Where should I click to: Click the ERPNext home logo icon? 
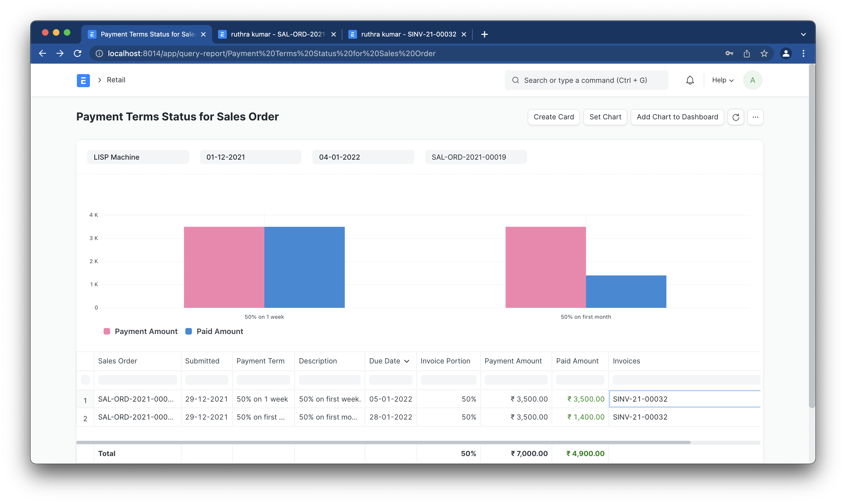coord(83,80)
